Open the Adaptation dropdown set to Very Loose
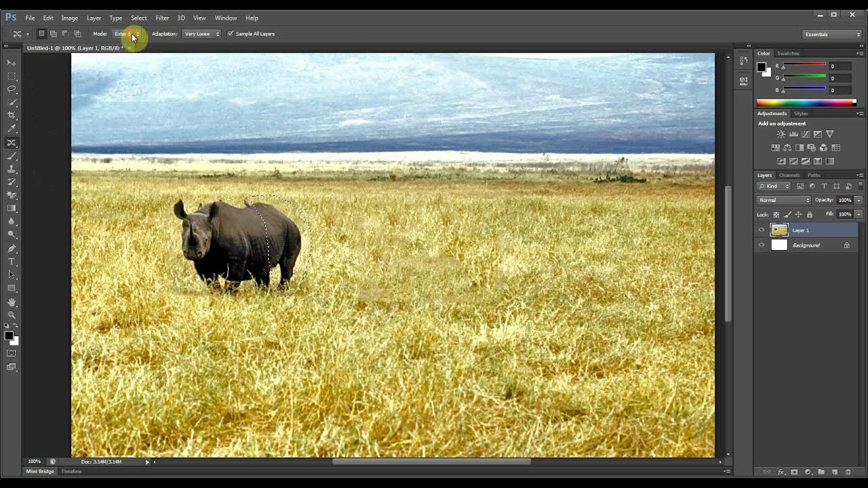Viewport: 868px width, 488px height. click(202, 34)
